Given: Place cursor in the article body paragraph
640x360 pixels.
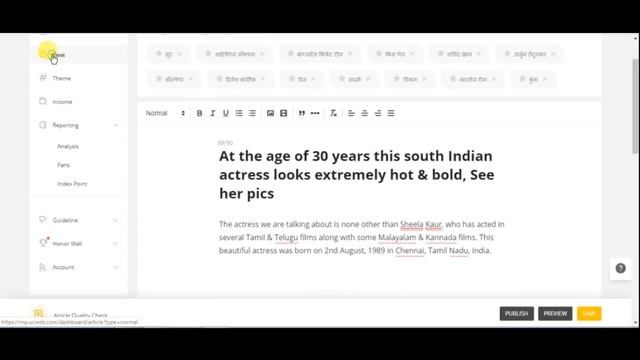Looking at the screenshot, I should [x=362, y=237].
